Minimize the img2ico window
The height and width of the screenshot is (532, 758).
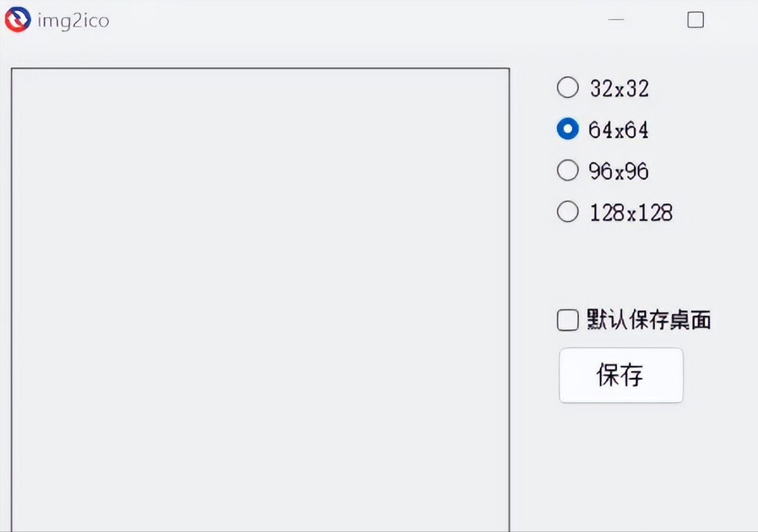pyautogui.click(x=616, y=20)
